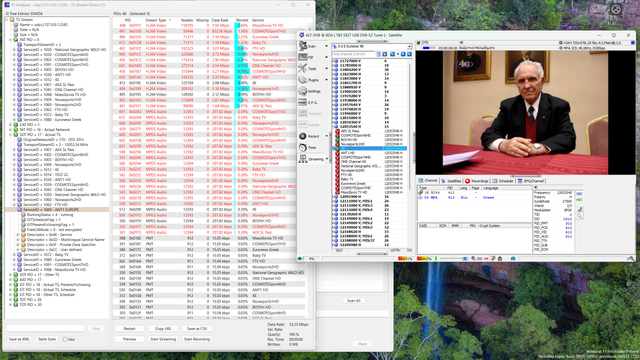This screenshot has height=360, width=640.
Task: Sort PID list by Stream Type column
Action: point(156,20)
